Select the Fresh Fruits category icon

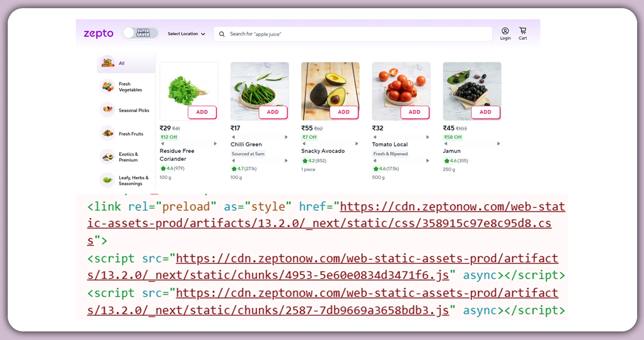(107, 133)
